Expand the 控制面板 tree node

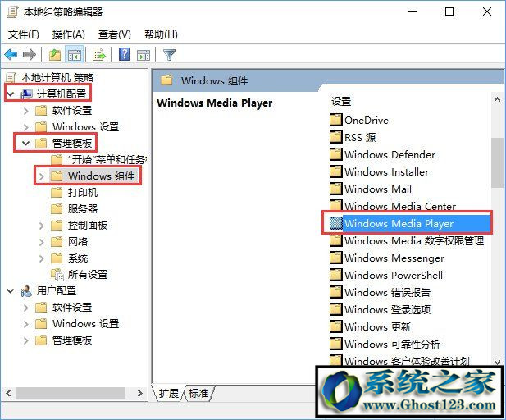(x=41, y=226)
